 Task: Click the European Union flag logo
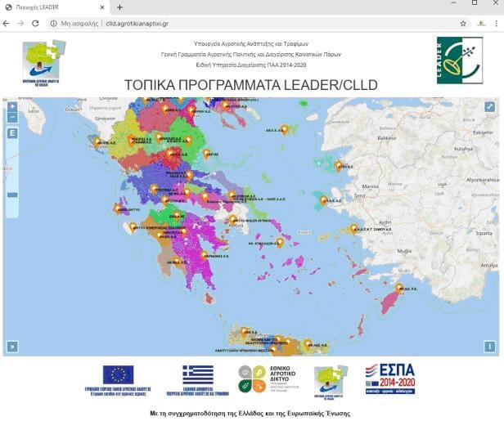[118, 375]
